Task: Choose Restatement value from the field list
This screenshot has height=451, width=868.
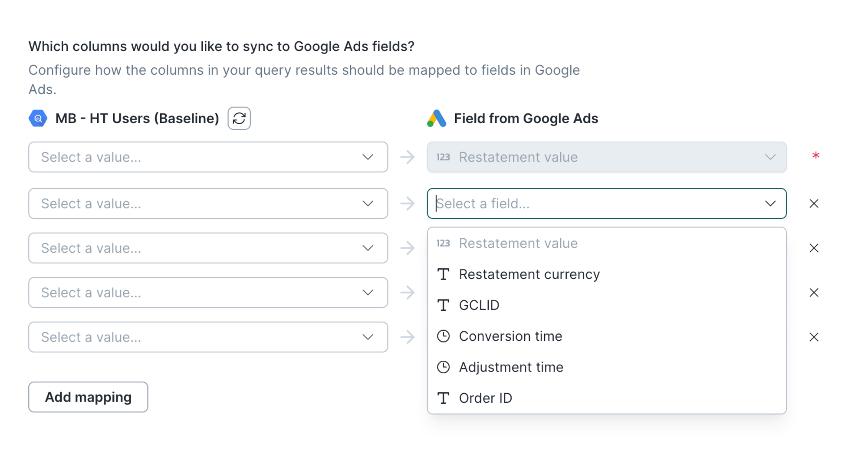Action: tap(607, 243)
